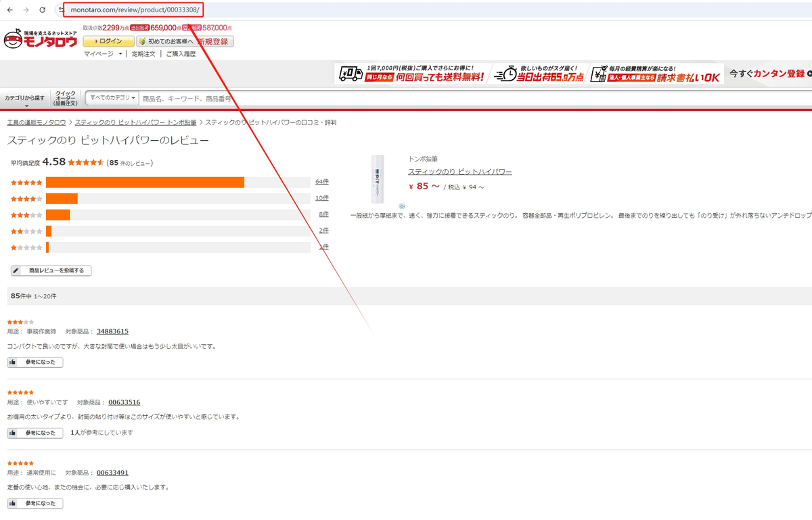Click the 当日出荷 stopwatch banner
This screenshot has height=520, width=812.
[539, 74]
